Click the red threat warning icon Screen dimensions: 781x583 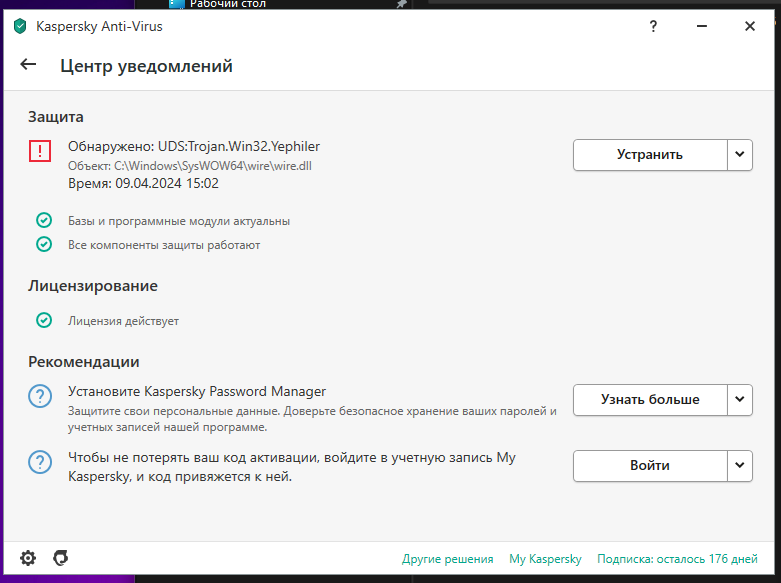click(40, 151)
